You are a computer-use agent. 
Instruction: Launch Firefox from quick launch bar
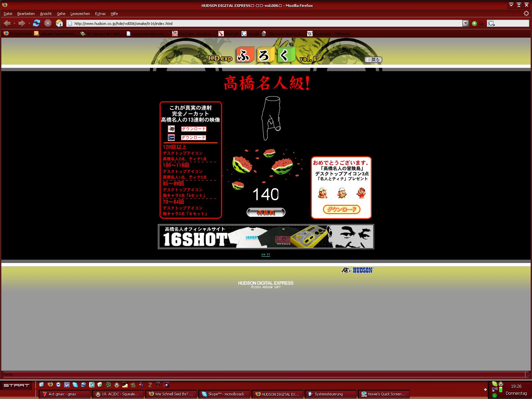[50, 384]
